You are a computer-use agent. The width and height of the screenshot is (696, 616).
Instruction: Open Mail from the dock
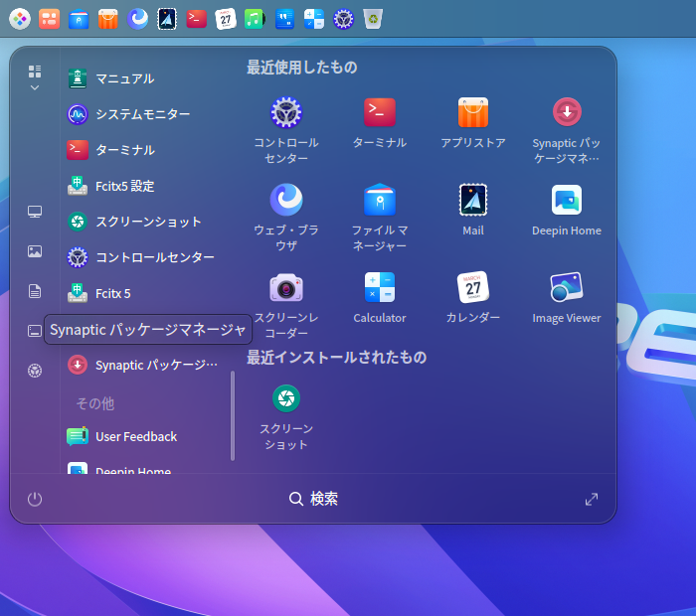click(x=167, y=19)
